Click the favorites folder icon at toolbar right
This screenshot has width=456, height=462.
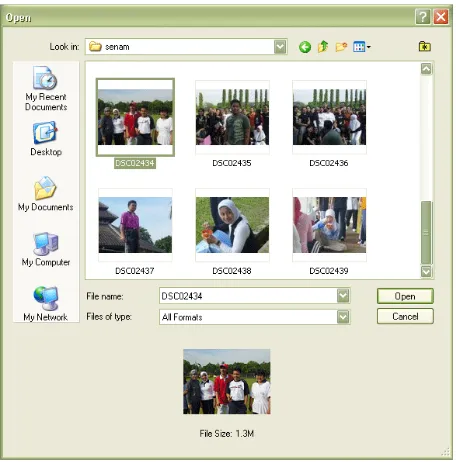click(425, 46)
